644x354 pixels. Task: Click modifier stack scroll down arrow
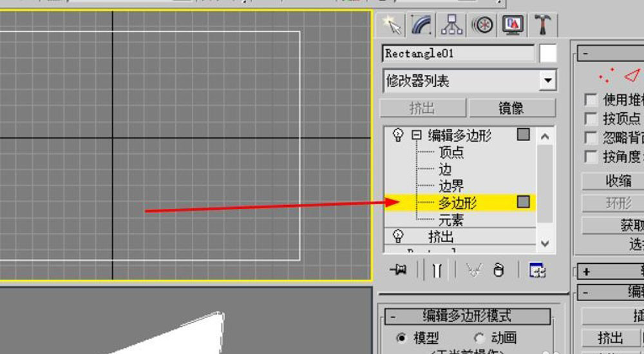(x=545, y=243)
